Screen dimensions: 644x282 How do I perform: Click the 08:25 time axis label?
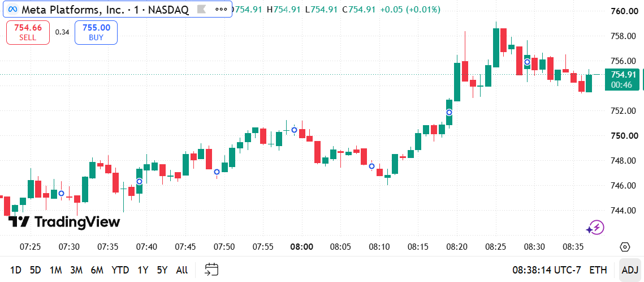pyautogui.click(x=496, y=247)
